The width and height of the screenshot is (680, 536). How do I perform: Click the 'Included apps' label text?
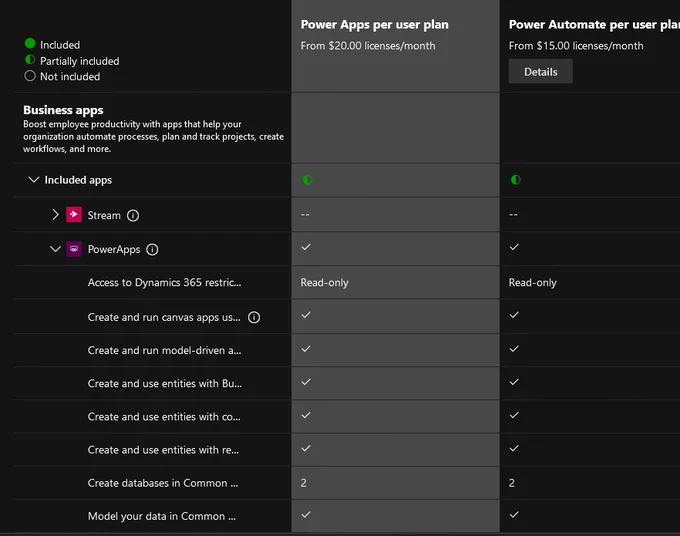click(x=78, y=180)
